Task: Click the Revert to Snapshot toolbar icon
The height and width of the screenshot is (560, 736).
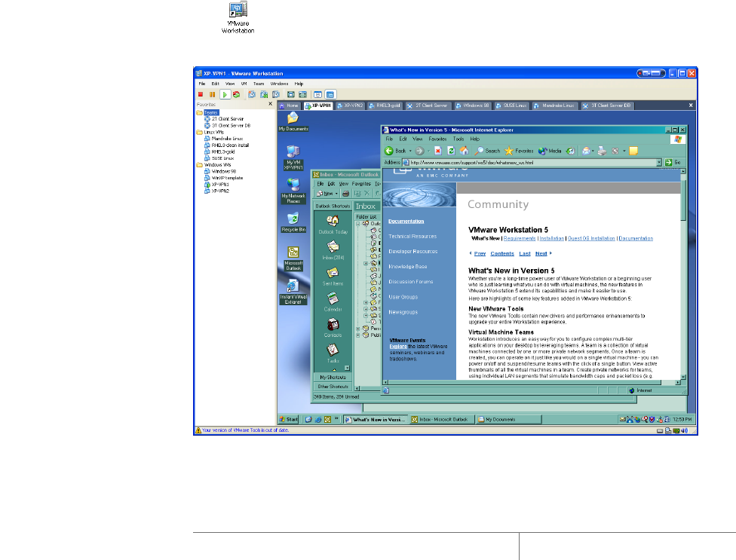Action: coord(264,95)
